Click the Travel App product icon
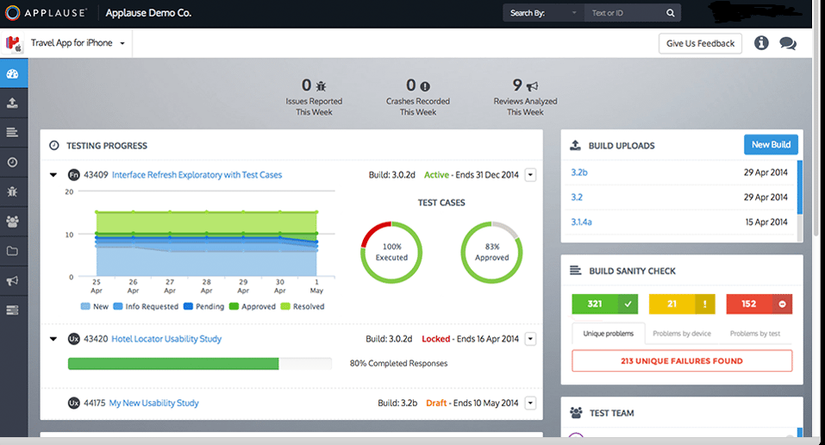 14,43
